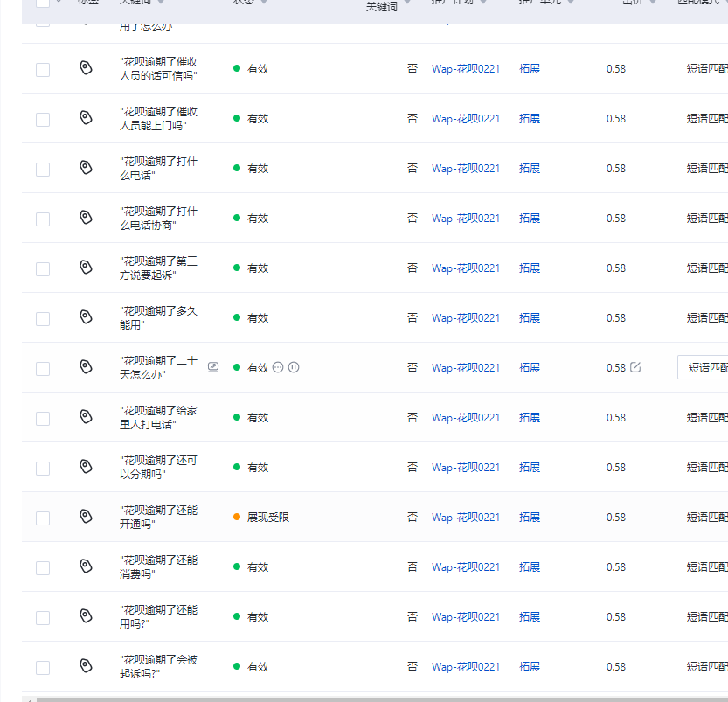Open Wap-花呗0221 plan in 催收人员的话可信吗 row
This screenshot has height=702, width=728.
[x=466, y=69]
